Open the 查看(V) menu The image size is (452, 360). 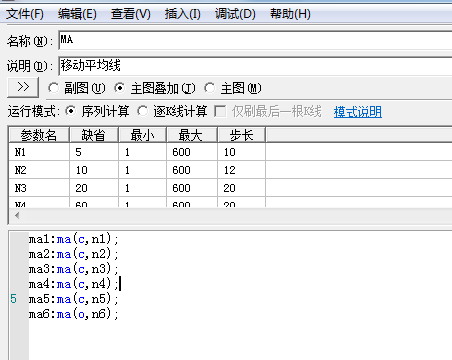point(131,14)
